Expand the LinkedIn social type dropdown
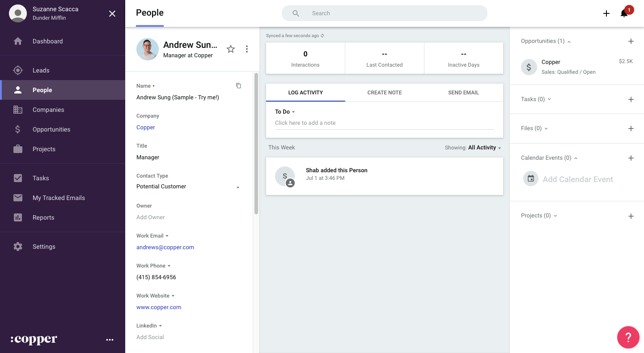The image size is (644, 353). click(x=161, y=326)
